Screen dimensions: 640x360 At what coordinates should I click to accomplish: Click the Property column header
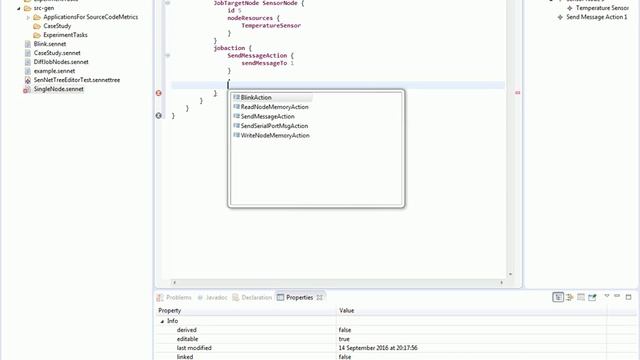point(246,311)
